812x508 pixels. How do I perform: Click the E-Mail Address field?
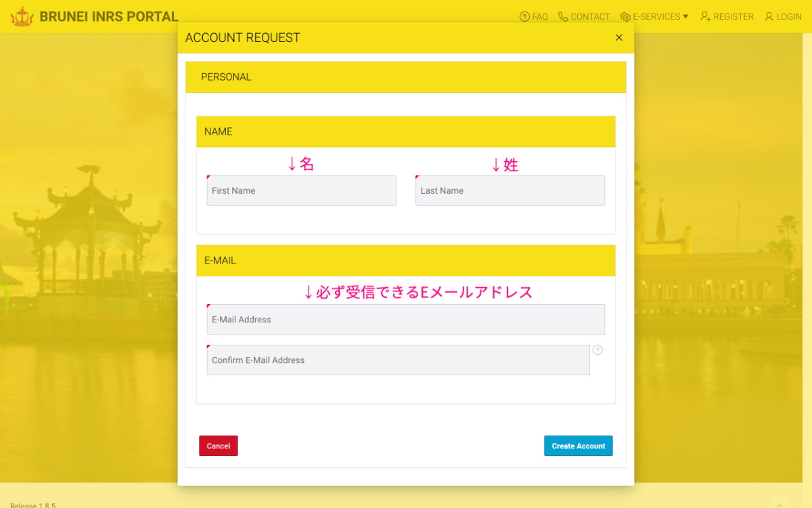coord(405,319)
